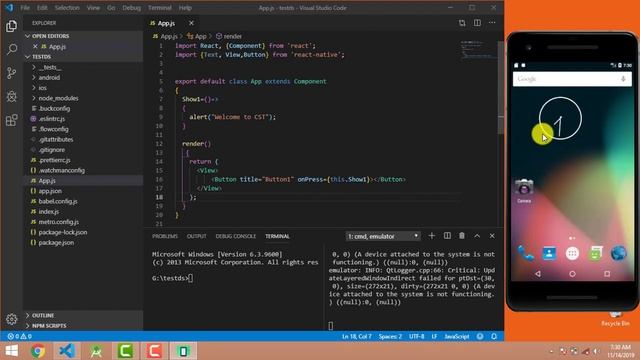The image size is (640, 360).
Task: Collapse the OPEN EDITORS section
Action: point(83,36)
